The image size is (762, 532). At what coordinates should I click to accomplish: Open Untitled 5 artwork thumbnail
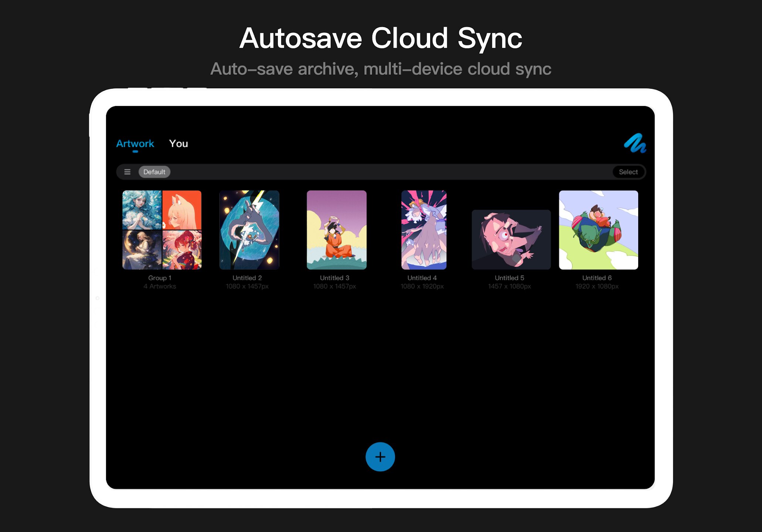tap(511, 239)
